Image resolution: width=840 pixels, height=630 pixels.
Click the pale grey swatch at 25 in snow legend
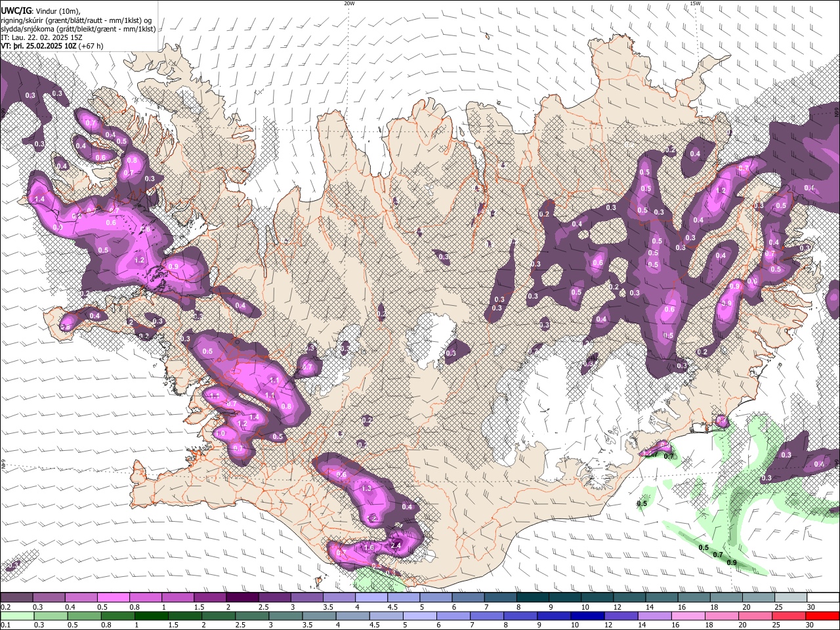pyautogui.click(x=791, y=598)
